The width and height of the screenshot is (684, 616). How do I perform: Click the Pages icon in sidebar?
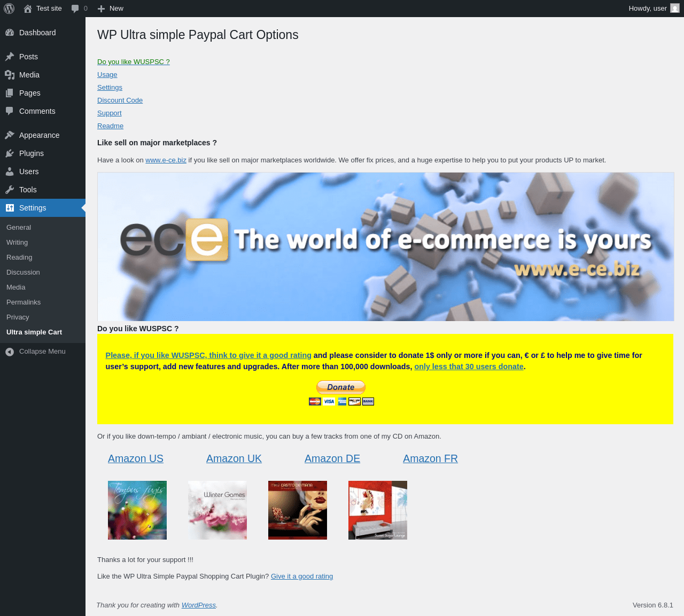point(10,93)
